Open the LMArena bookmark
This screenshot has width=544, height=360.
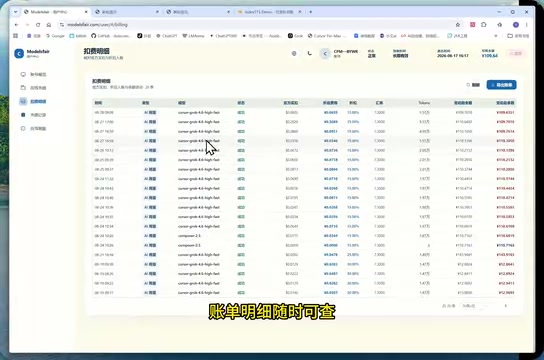(x=194, y=36)
